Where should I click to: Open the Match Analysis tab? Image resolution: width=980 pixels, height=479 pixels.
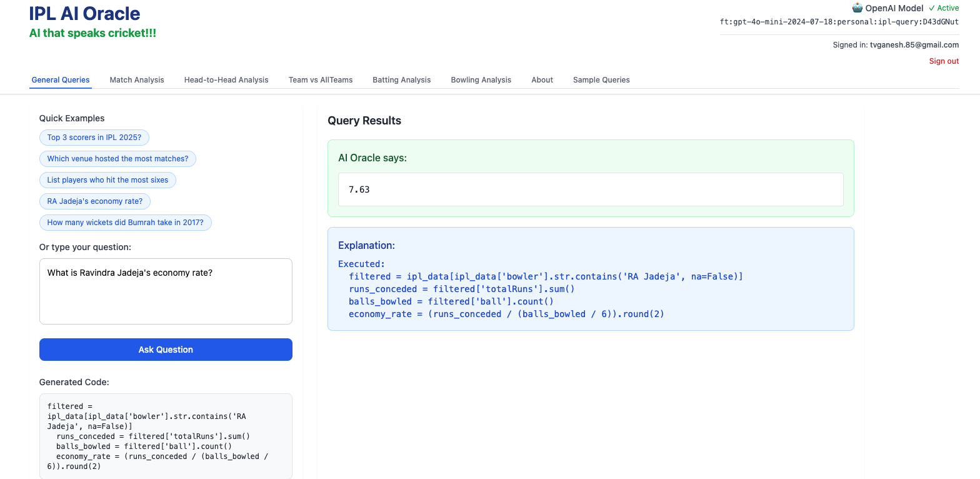pyautogui.click(x=136, y=80)
